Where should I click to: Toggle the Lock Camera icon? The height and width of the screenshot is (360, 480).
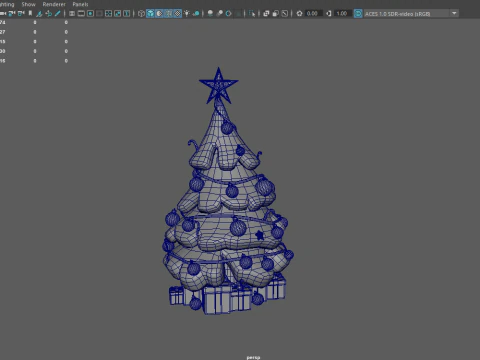tap(12, 13)
